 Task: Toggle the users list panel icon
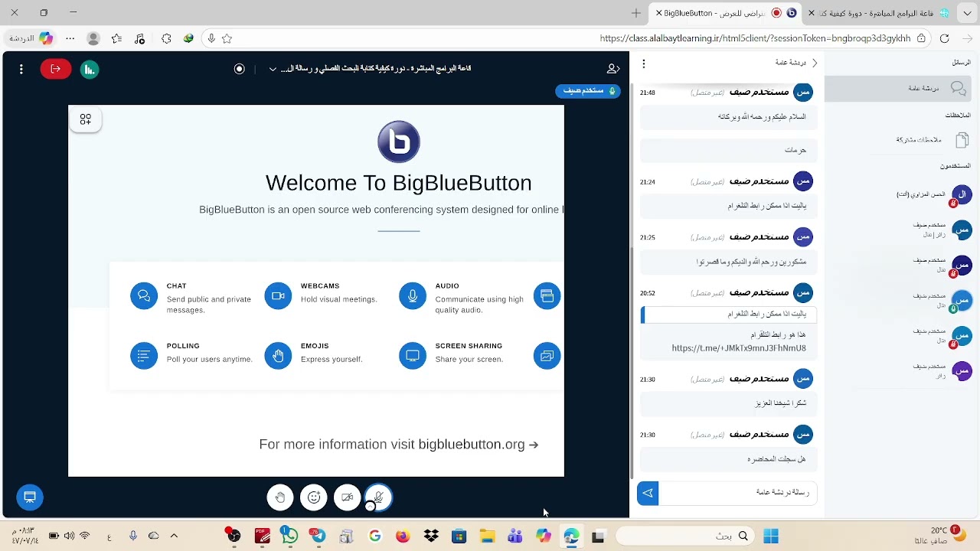point(613,69)
